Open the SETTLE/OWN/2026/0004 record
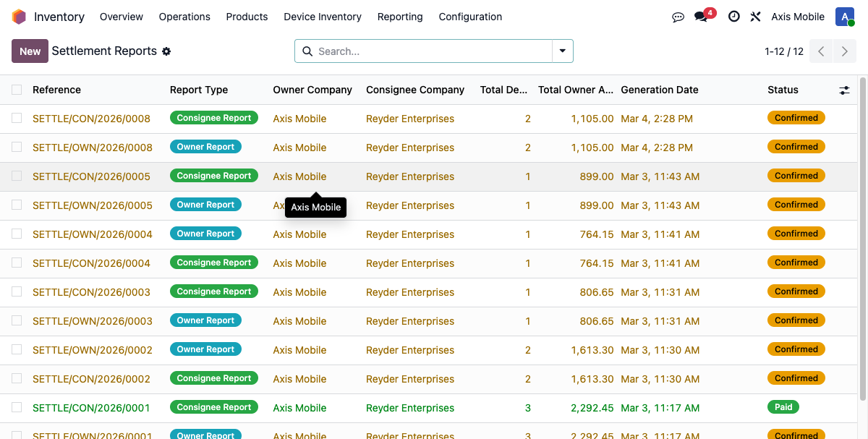 click(x=93, y=234)
